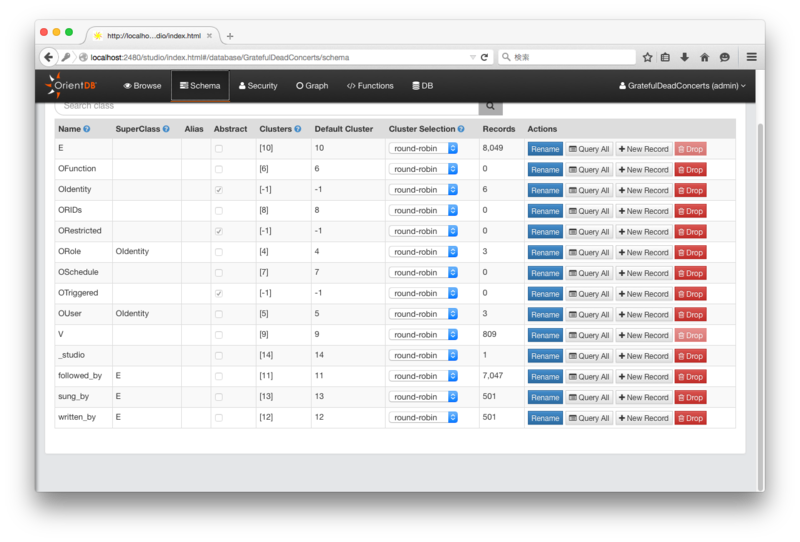
Task: Open cluster selection dropdown for OFunction
Action: coord(423,169)
